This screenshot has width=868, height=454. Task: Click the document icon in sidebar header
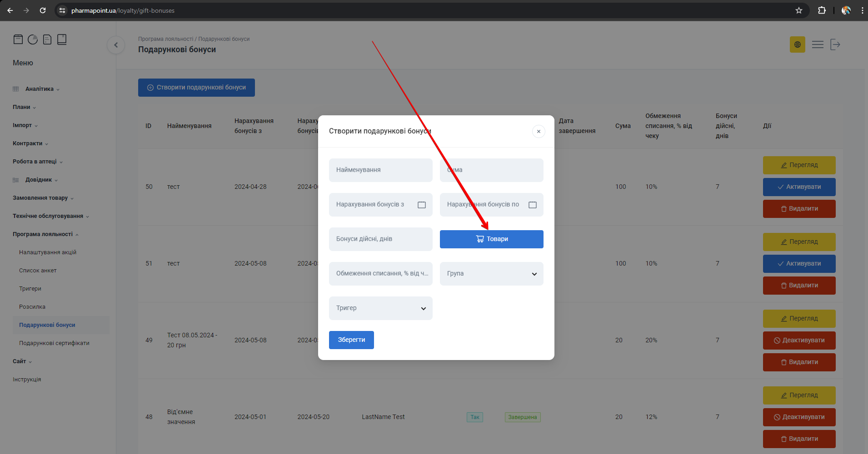(x=47, y=39)
